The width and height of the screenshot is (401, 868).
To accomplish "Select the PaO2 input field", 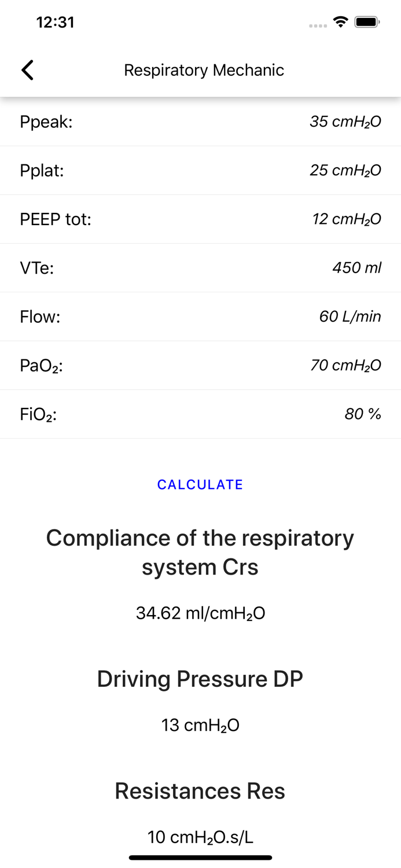I will [x=345, y=365].
